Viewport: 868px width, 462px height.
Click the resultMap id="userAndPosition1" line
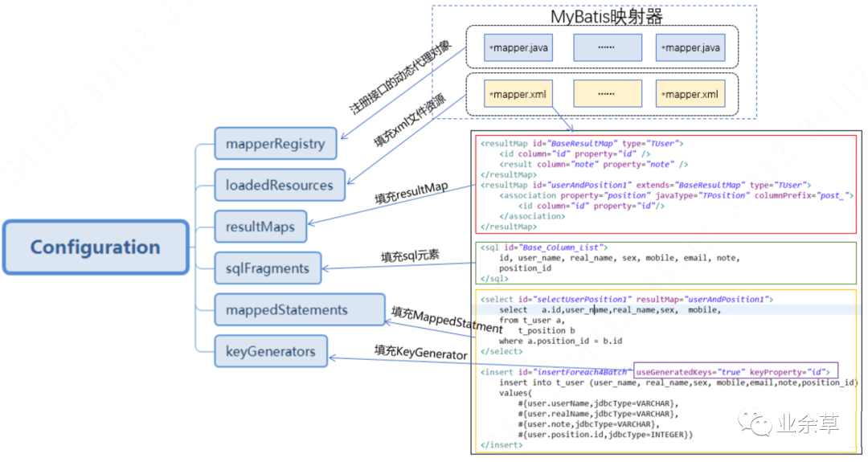(645, 185)
